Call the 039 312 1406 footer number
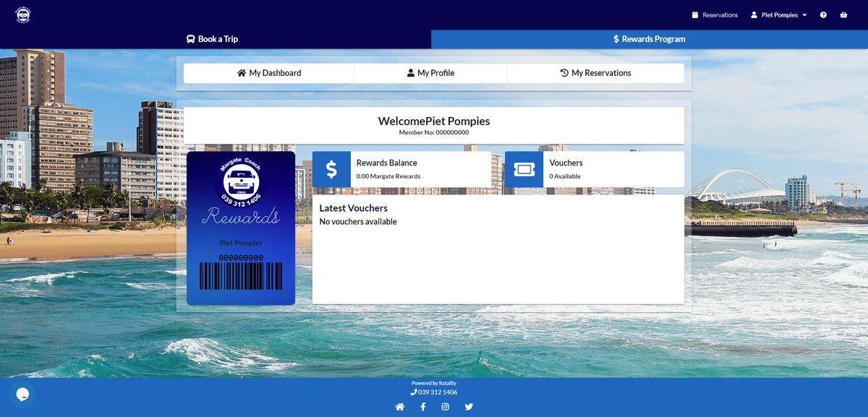 (x=434, y=392)
